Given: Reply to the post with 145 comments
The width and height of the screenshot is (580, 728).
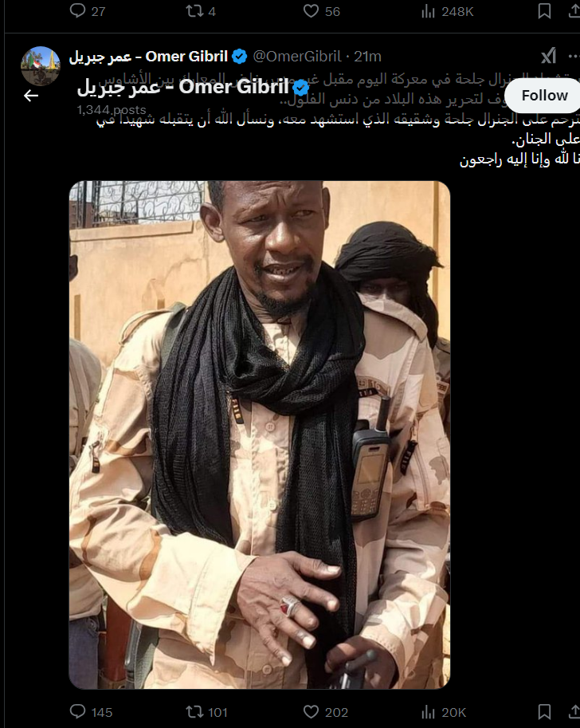Looking at the screenshot, I should (91, 712).
